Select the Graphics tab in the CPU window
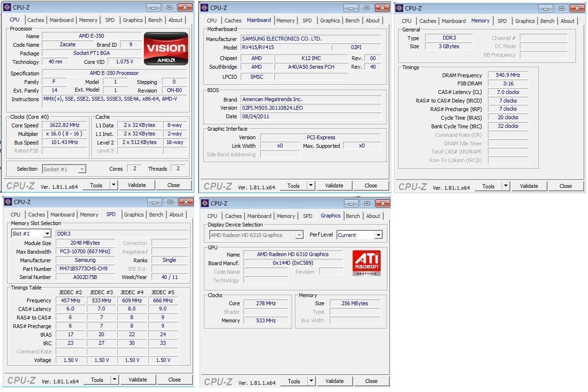The image size is (588, 392). click(x=133, y=20)
